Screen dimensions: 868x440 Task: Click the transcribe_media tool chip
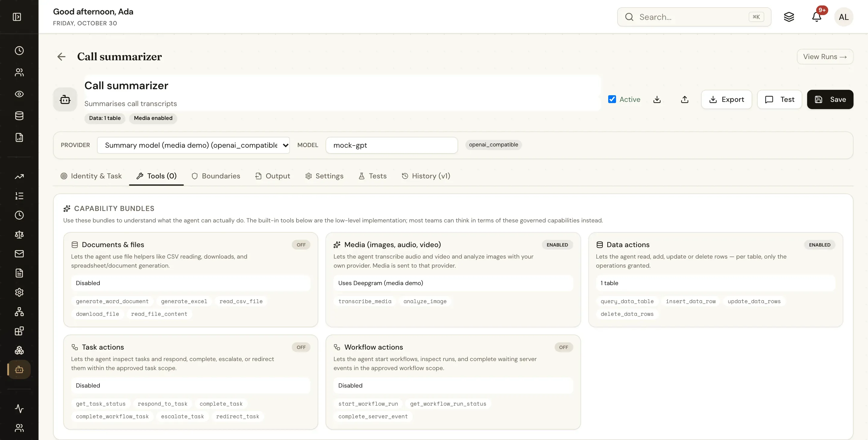[x=365, y=301]
